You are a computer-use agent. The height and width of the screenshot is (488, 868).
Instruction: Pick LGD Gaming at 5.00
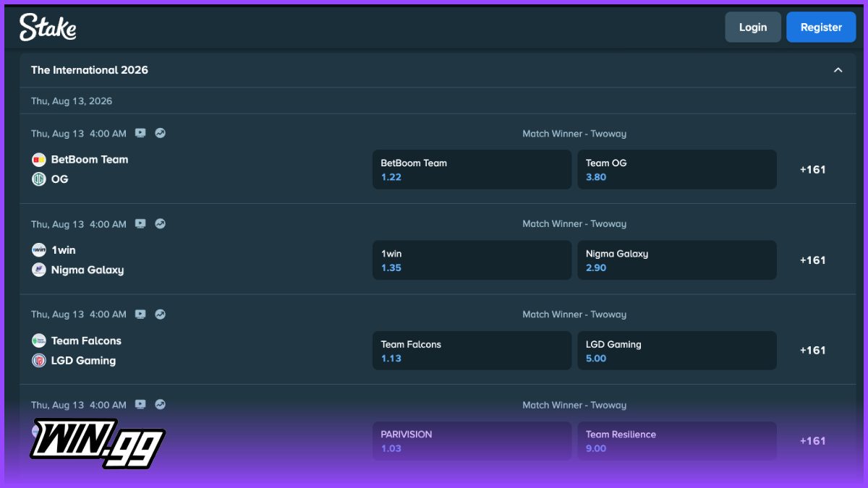[x=677, y=351]
